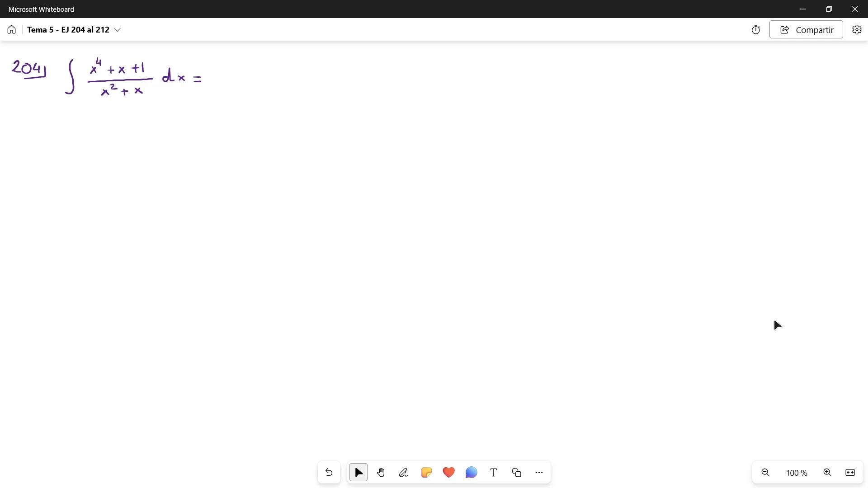Toggle fit to screen view
868x488 pixels.
click(850, 473)
